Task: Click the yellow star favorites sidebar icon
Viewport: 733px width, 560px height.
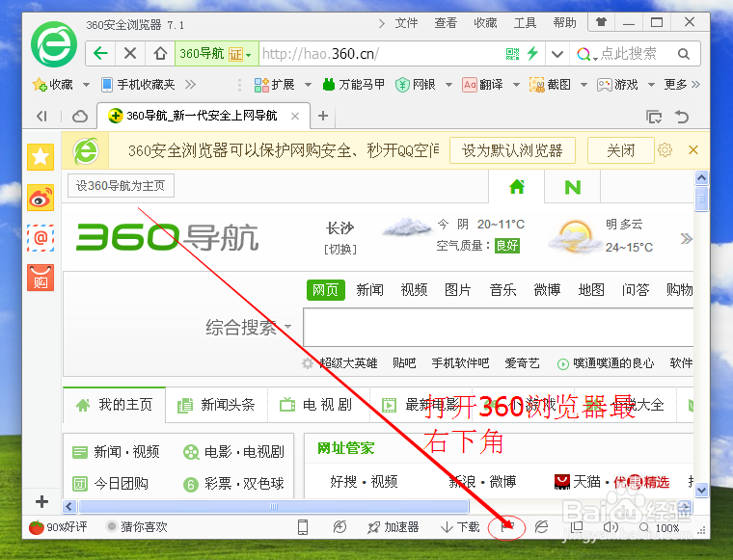Action: [41, 157]
